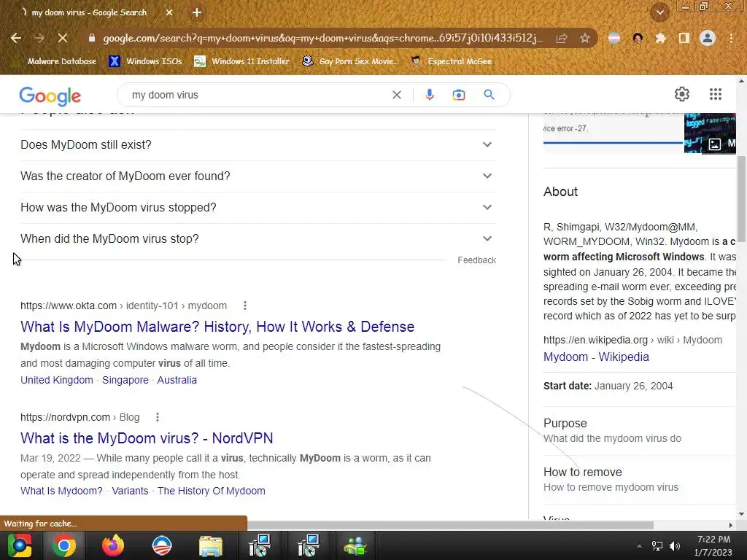Focus the 'my doom virus' search field
This screenshot has width=747, height=560.
click(258, 95)
